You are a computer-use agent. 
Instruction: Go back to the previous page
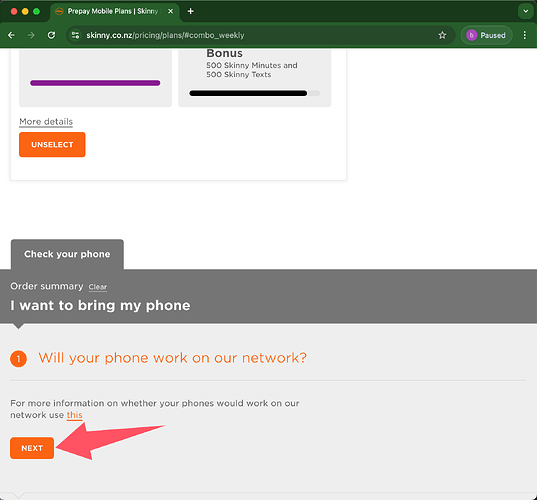click(x=11, y=35)
